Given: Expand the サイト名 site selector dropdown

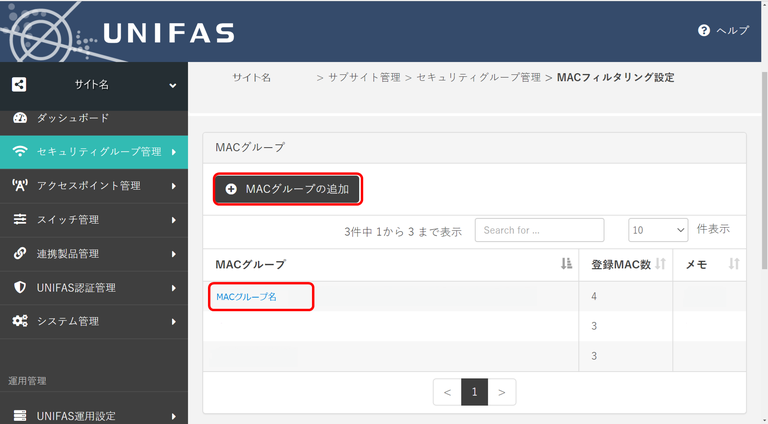Looking at the screenshot, I should point(172,85).
